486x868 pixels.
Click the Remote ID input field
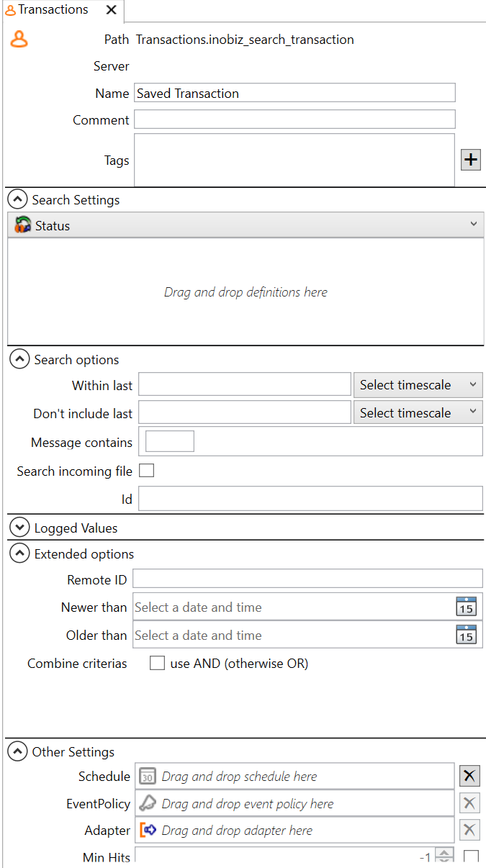(x=308, y=579)
